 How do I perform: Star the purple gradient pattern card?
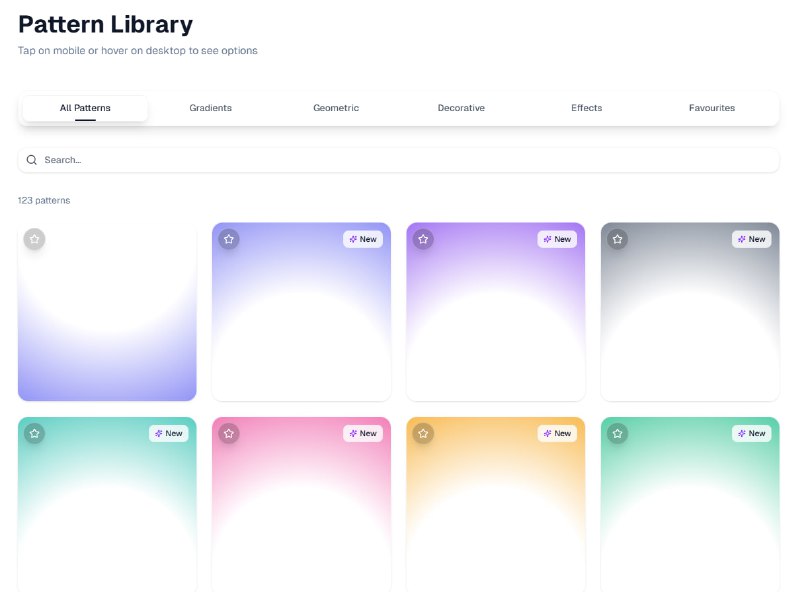[423, 239]
